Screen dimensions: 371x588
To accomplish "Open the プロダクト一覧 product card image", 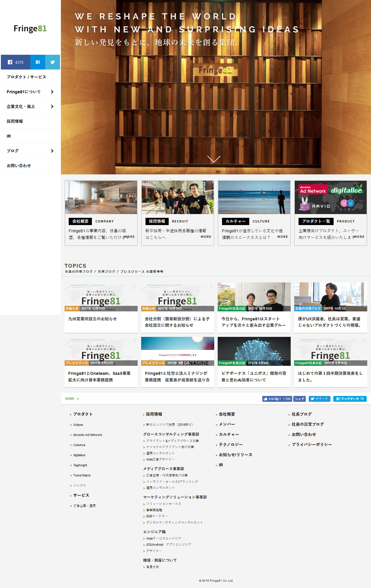I will click(330, 197).
